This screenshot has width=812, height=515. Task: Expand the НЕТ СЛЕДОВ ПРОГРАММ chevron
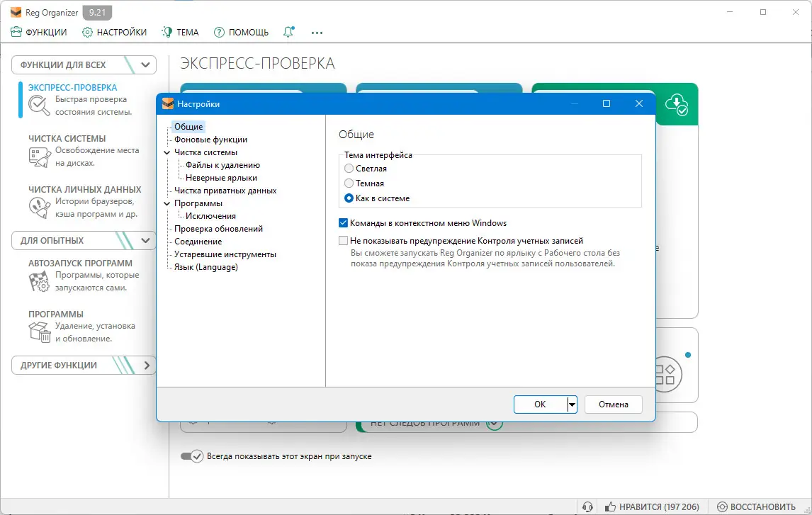point(494,424)
